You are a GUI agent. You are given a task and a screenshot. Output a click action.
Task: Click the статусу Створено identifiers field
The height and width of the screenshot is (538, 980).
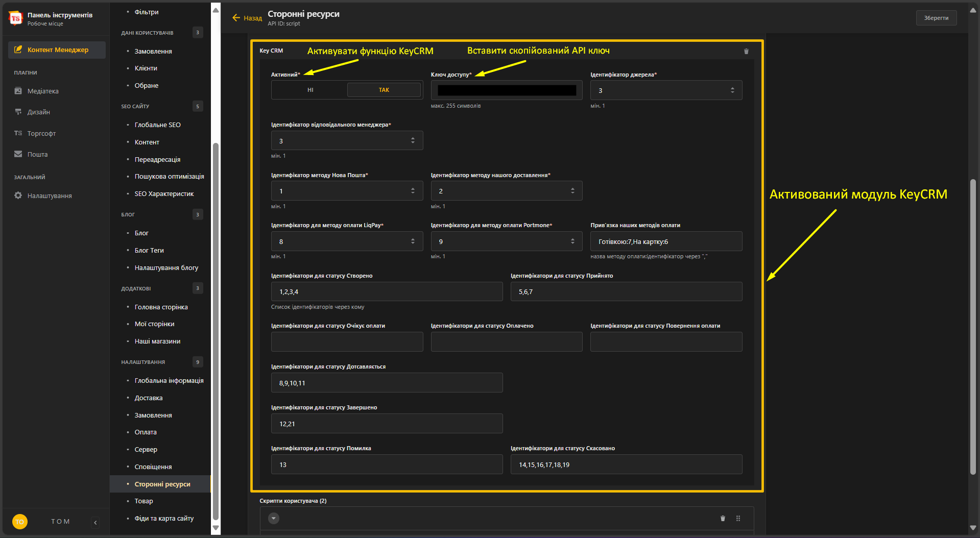tap(387, 291)
